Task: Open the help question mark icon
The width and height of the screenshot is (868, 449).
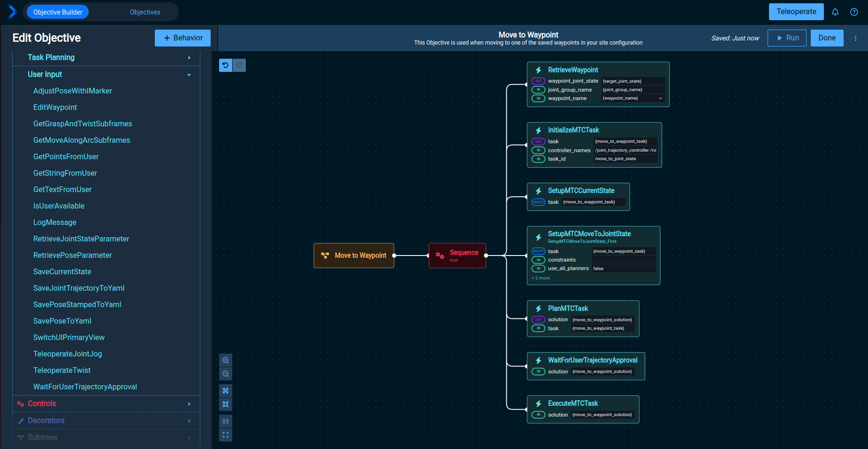Action: [854, 12]
